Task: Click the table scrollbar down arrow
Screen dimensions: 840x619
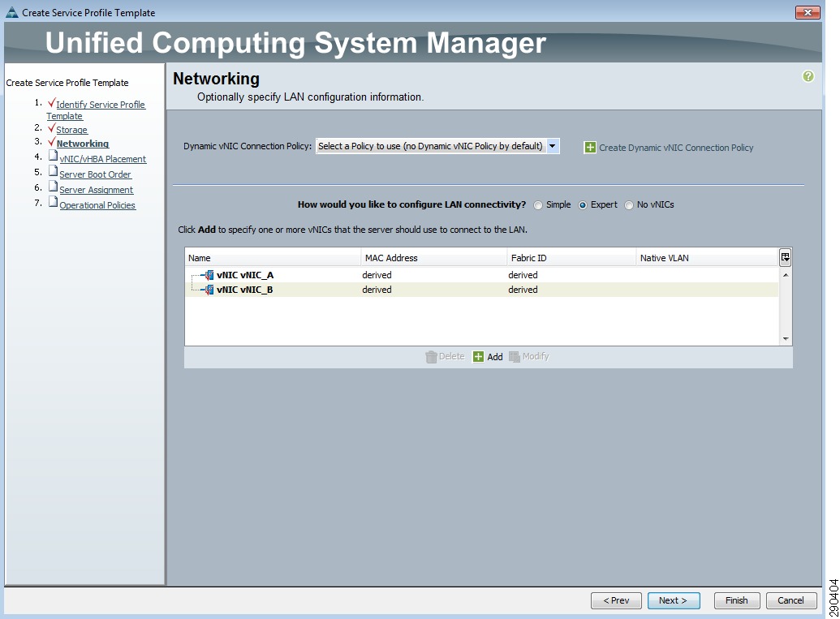Action: 786,338
